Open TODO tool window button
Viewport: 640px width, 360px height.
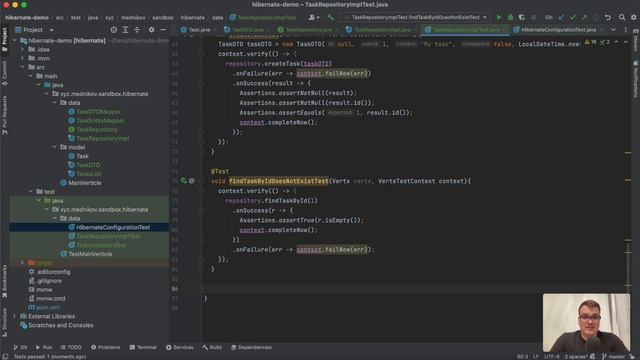click(x=71, y=347)
